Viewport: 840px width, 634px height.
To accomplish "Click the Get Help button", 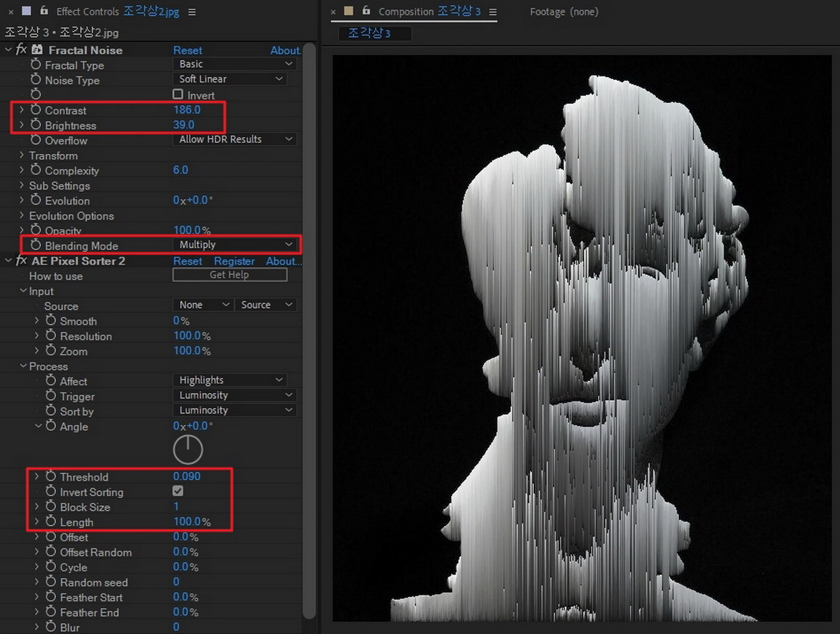I will (230, 275).
